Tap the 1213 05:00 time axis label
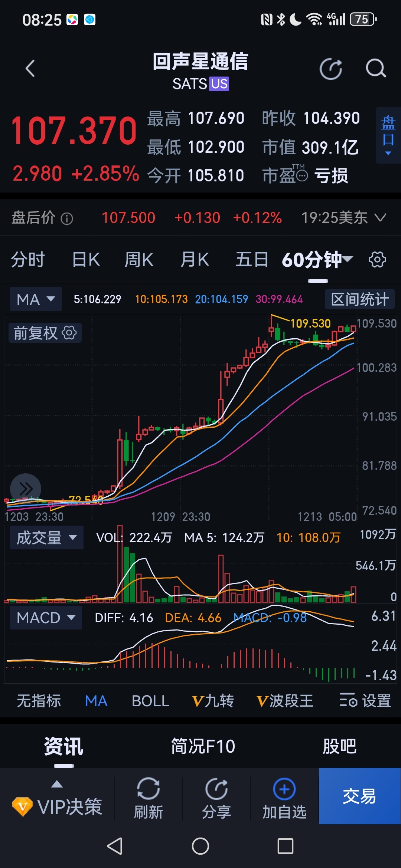The height and width of the screenshot is (868, 401). coord(327,516)
